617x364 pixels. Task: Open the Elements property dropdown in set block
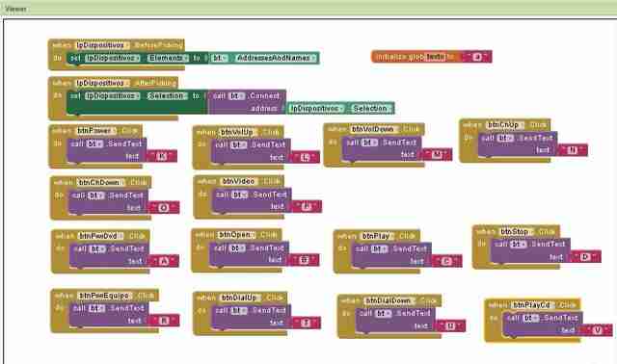coord(168,58)
